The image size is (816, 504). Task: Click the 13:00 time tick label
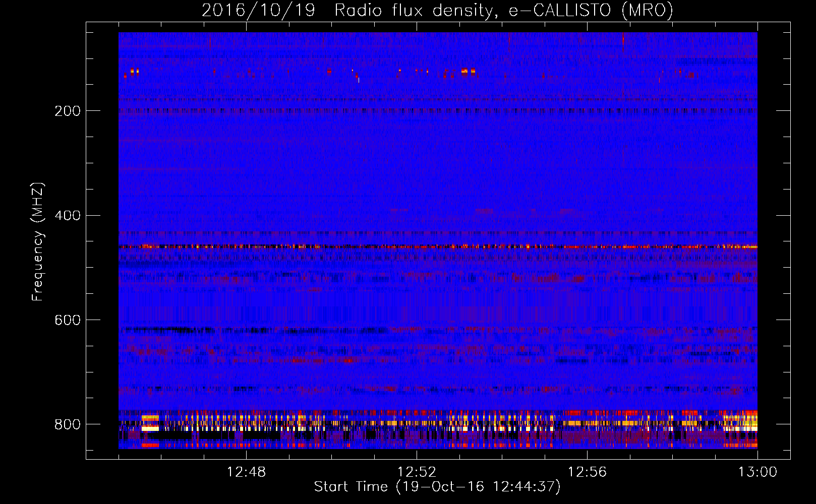coord(757,472)
